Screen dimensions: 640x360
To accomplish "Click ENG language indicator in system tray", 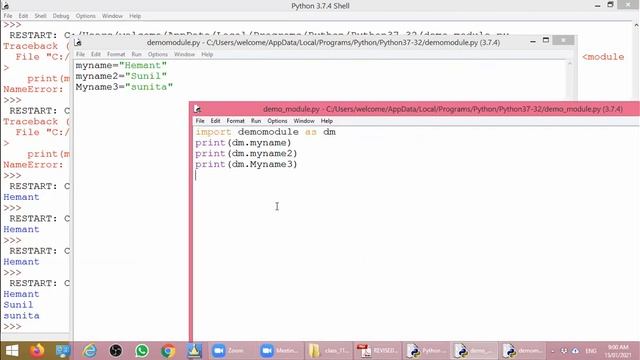I will coord(591,351).
